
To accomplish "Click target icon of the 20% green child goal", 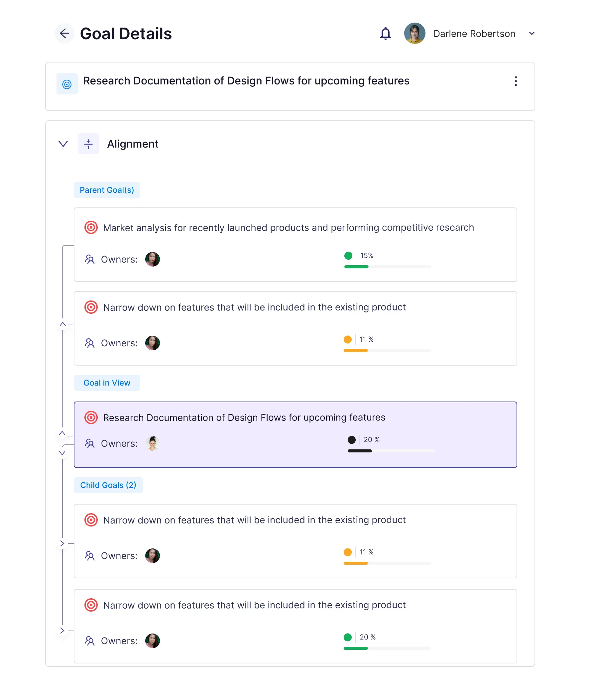I will 91,605.
